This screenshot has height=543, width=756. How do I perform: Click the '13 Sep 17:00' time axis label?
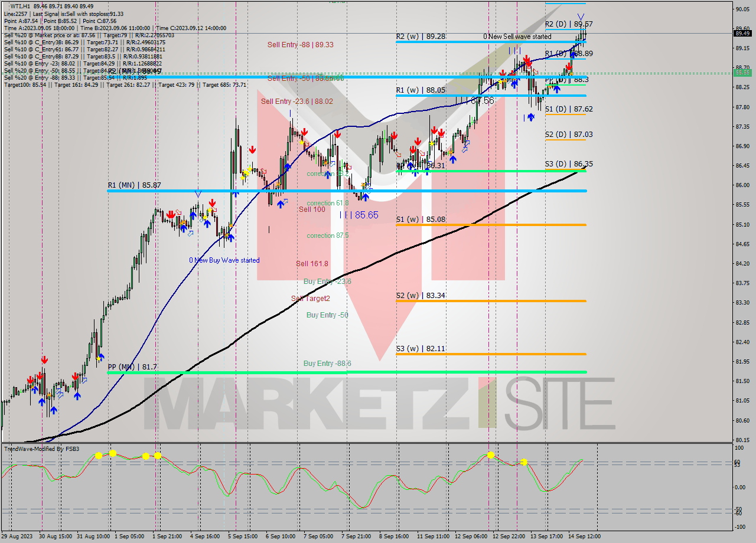pos(546,537)
